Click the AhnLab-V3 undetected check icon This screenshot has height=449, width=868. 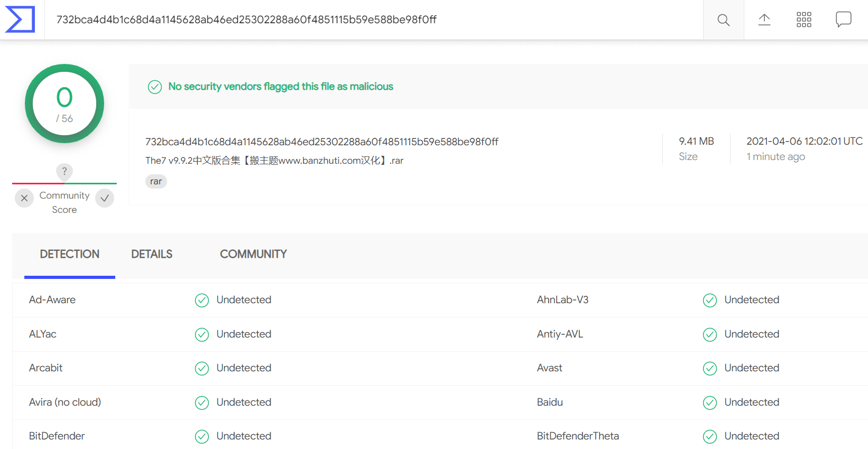710,300
